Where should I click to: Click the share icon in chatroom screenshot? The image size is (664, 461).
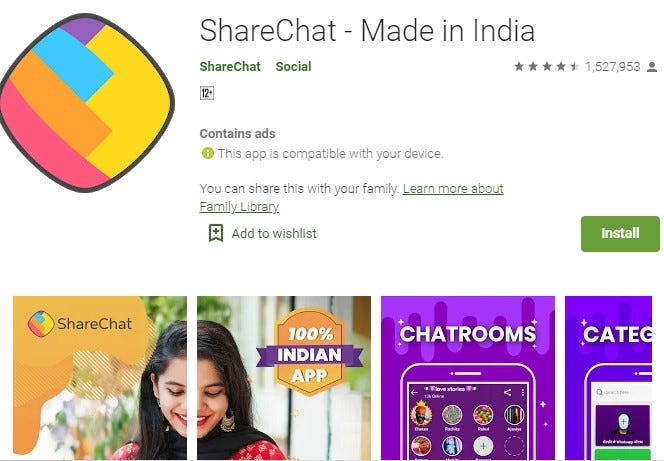[507, 392]
